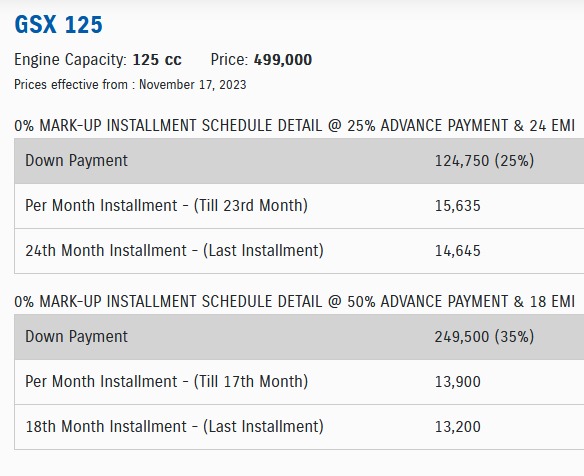Click the 124,750 (25%) down payment amount
Image resolution: width=584 pixels, height=476 pixels.
[x=484, y=161]
